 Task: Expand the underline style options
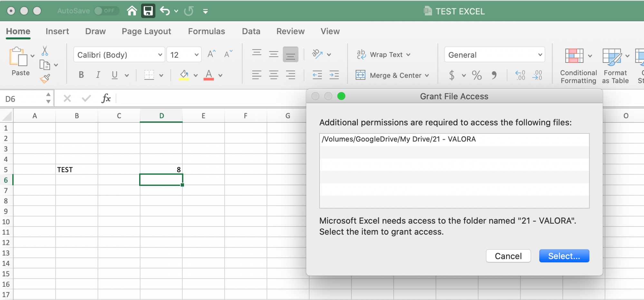click(x=127, y=75)
